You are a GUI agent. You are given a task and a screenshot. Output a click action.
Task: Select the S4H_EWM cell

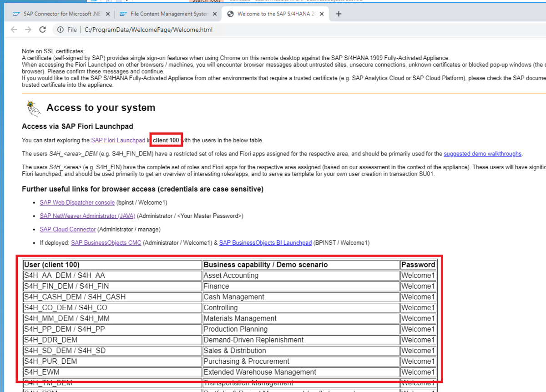[x=112, y=372]
